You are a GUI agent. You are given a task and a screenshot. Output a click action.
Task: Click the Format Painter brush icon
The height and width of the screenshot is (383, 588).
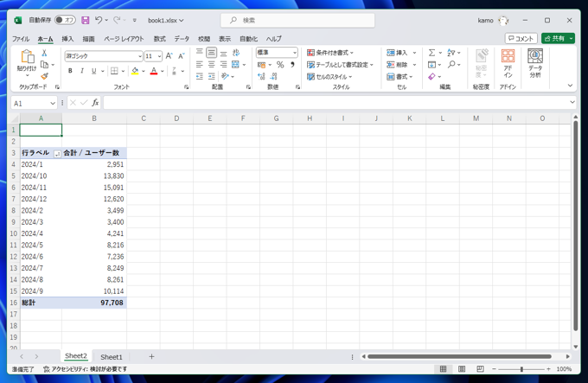[44, 76]
